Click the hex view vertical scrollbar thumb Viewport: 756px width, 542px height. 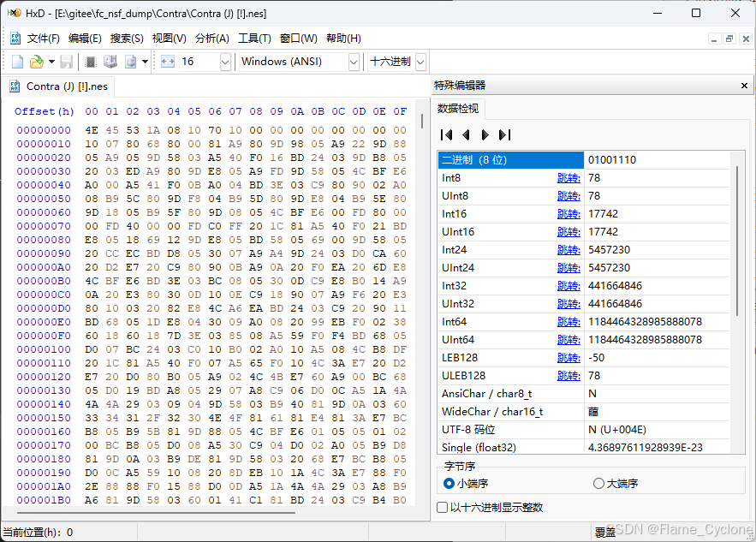(x=422, y=121)
